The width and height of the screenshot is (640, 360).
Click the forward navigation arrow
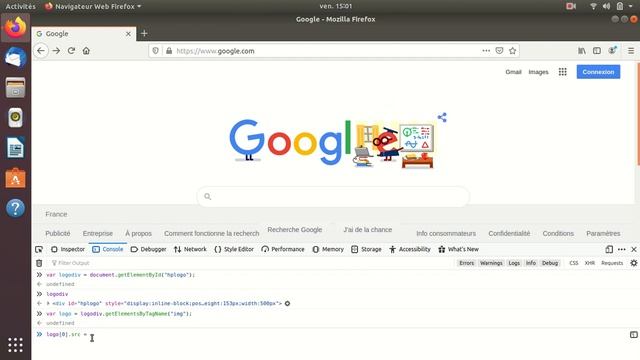click(56, 51)
